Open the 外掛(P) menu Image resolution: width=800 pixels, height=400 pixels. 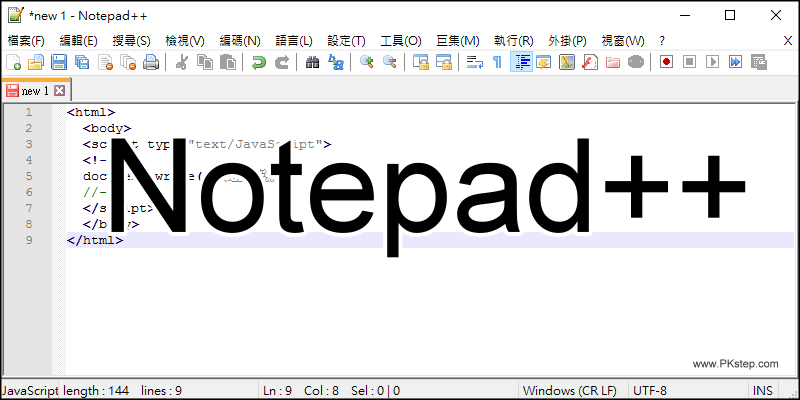pos(567,41)
